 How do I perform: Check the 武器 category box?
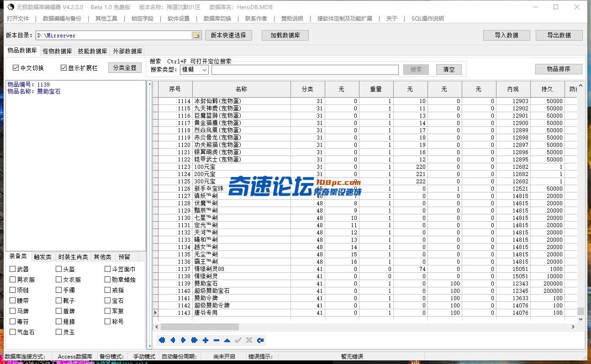[x=13, y=269]
